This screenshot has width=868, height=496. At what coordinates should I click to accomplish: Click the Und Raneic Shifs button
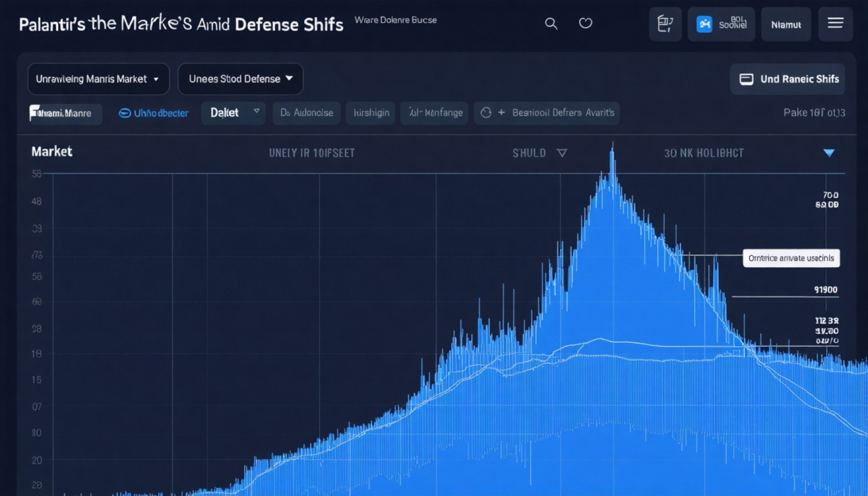(x=788, y=79)
